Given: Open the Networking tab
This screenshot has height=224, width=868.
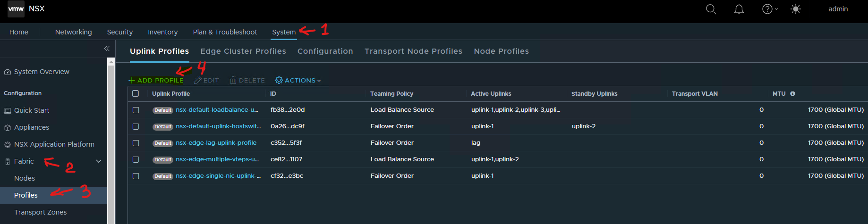Looking at the screenshot, I should click(x=74, y=32).
